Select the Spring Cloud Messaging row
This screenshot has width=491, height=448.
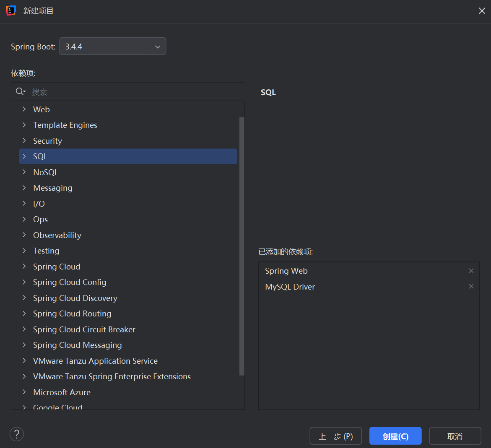[128, 345]
